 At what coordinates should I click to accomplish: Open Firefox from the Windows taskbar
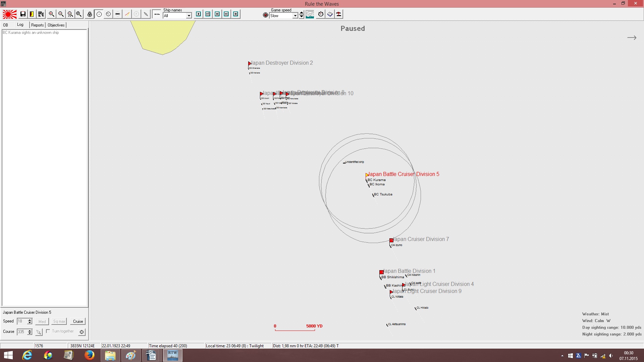tap(89, 355)
